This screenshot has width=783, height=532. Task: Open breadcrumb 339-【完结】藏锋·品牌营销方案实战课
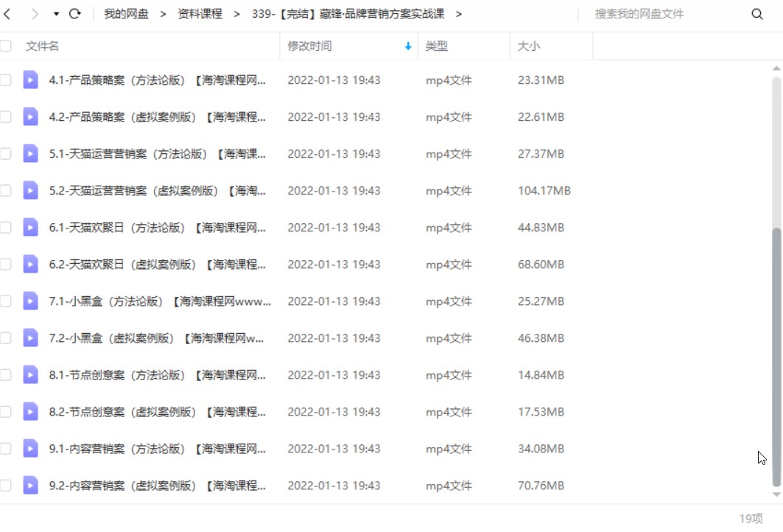(348, 14)
